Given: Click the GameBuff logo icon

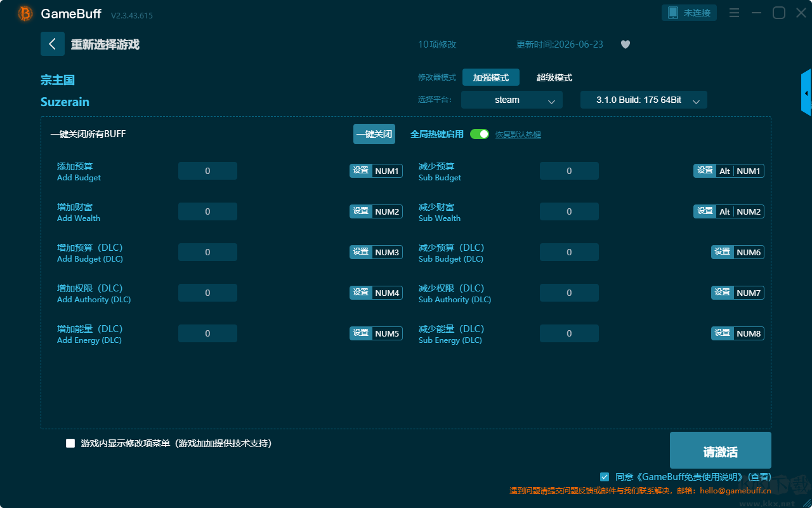Looking at the screenshot, I should click(25, 13).
